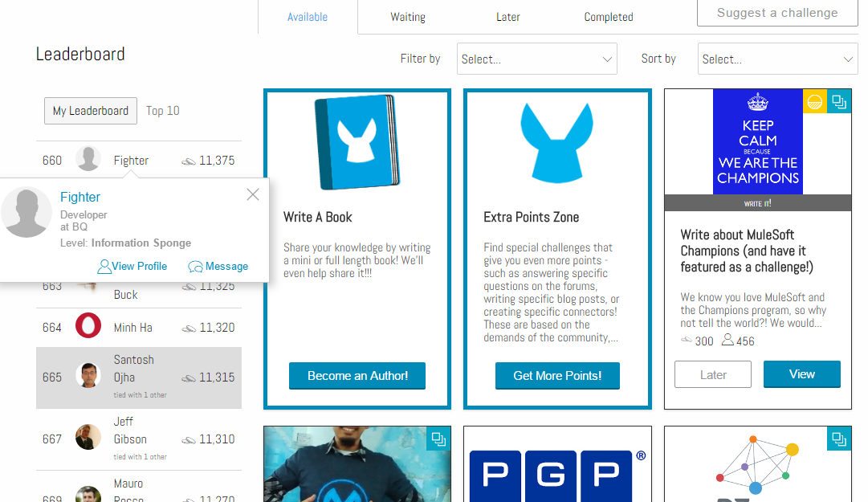Click the Fighter name in leaderboard row 660
Viewport: 868px width, 502px height.
[x=131, y=161]
